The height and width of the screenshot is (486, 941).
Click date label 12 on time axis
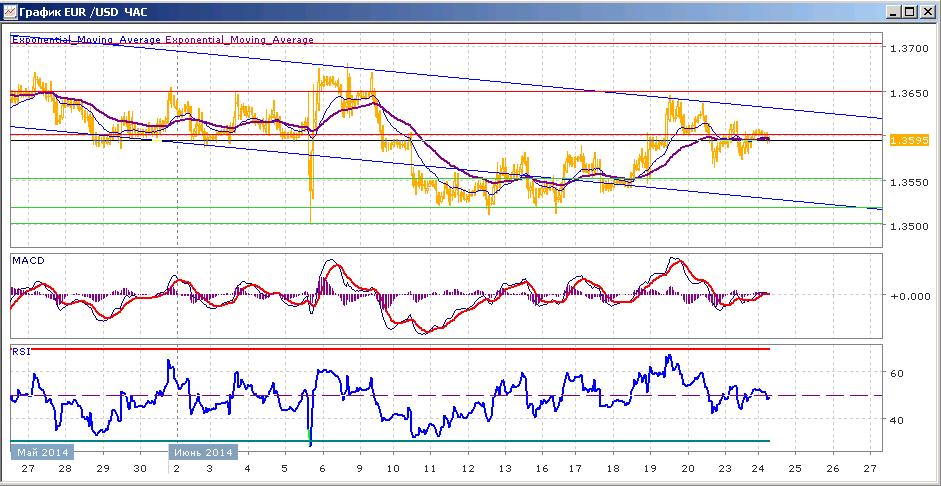(x=467, y=469)
